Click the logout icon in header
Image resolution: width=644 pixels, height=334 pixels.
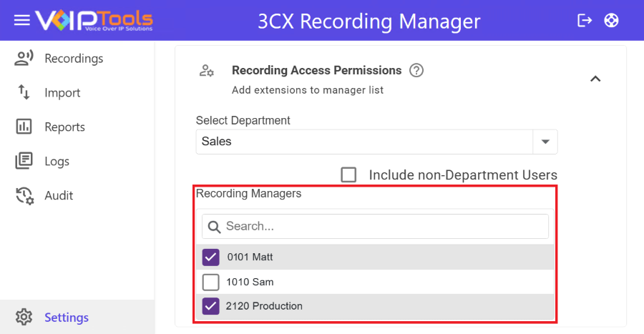pyautogui.click(x=585, y=20)
